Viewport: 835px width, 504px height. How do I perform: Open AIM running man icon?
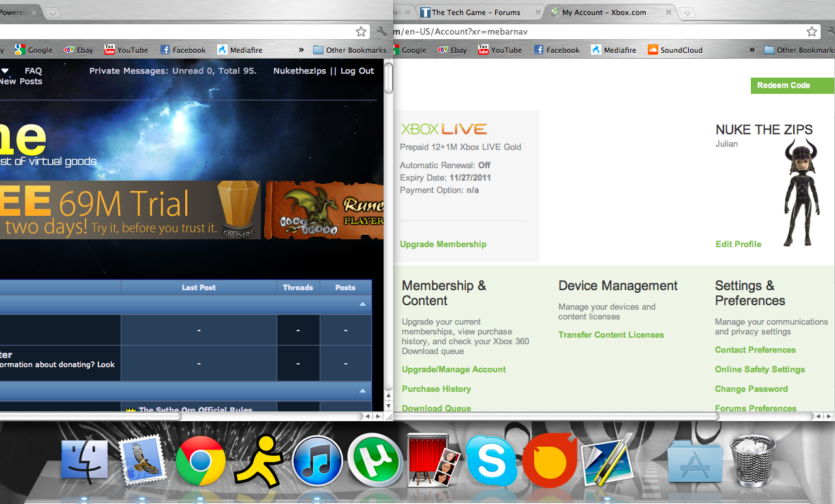click(x=258, y=460)
